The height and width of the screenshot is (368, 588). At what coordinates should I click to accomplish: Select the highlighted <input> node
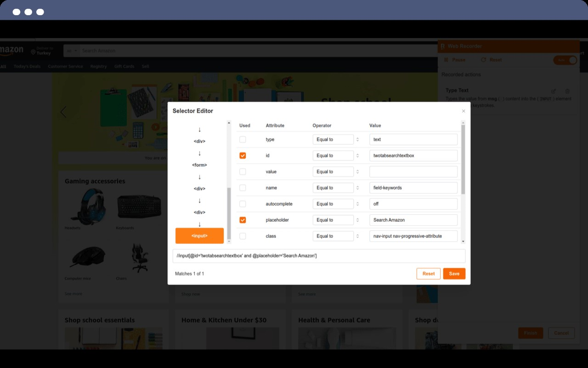(199, 236)
